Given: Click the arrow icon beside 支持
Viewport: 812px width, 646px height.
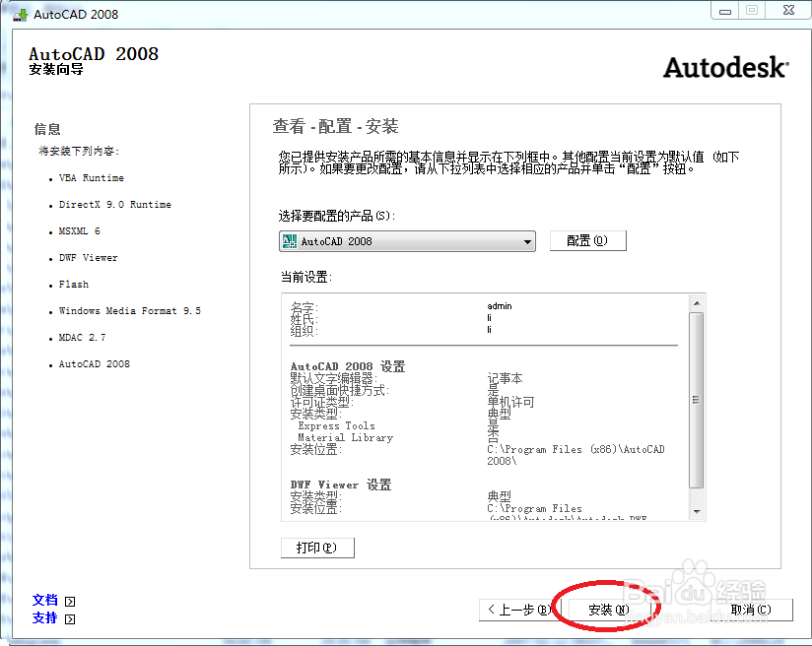Looking at the screenshot, I should [x=70, y=619].
